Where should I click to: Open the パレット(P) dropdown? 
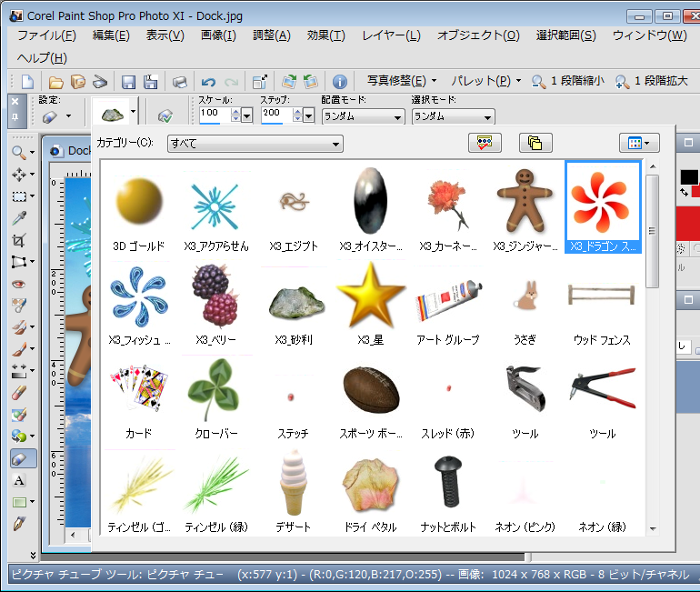click(x=485, y=81)
